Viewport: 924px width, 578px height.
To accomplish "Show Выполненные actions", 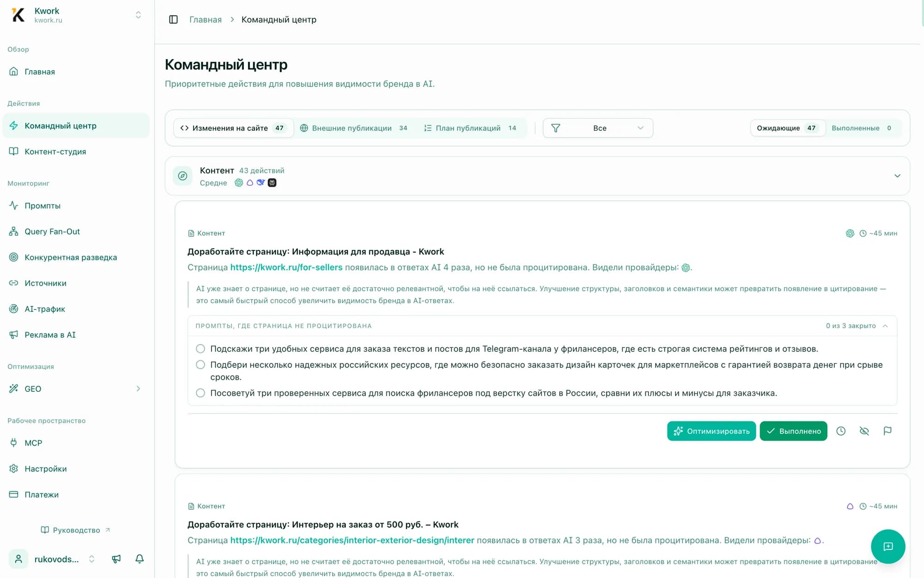I will tap(862, 128).
